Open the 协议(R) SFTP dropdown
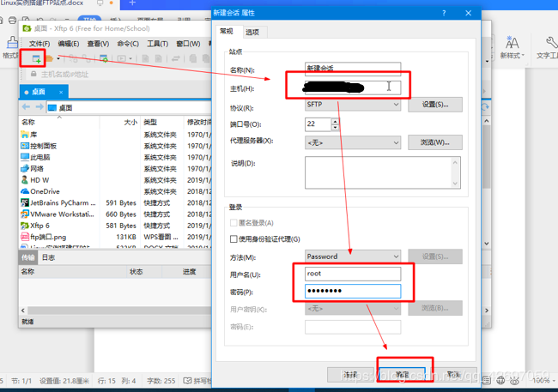This screenshot has height=392, width=558. 353,105
